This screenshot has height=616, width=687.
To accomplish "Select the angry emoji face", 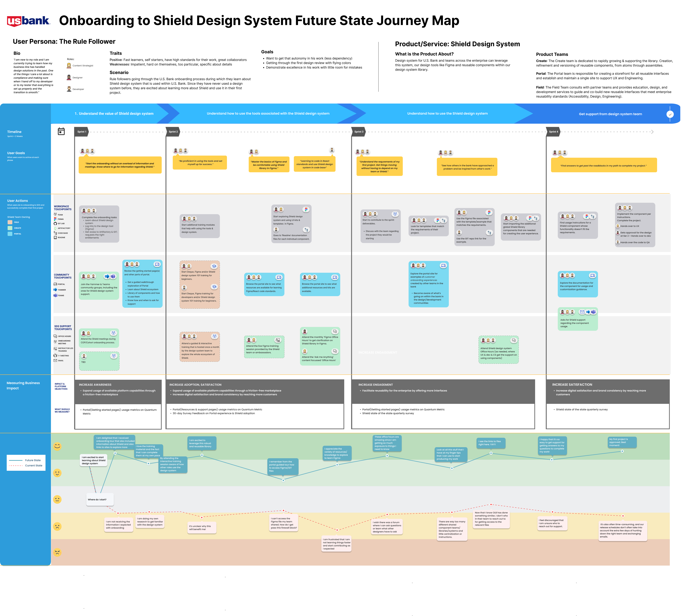I will (x=57, y=552).
